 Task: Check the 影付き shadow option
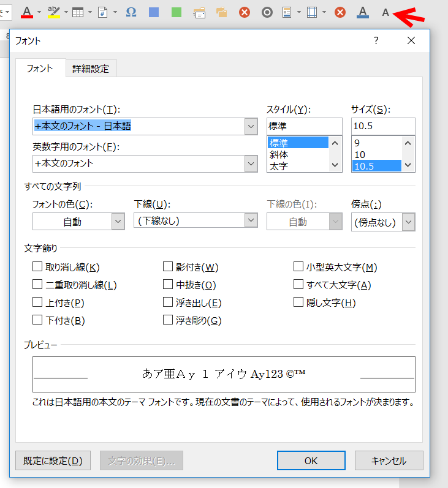(x=167, y=267)
